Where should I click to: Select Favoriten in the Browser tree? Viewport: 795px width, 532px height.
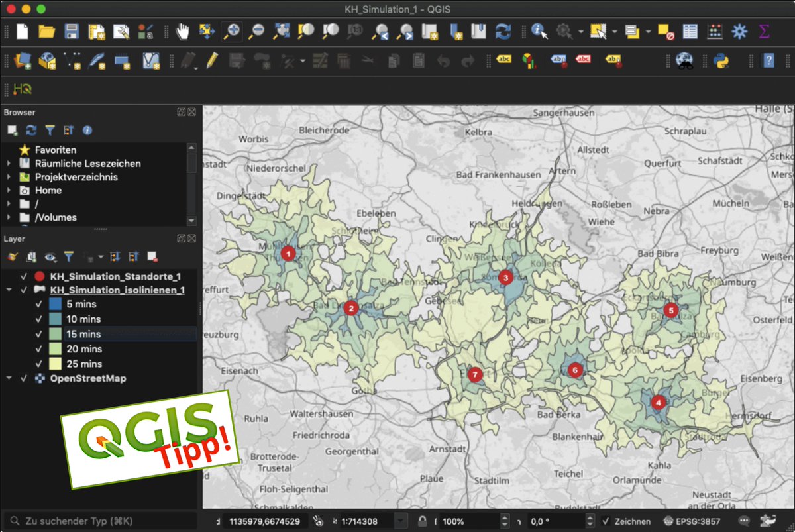click(x=56, y=150)
